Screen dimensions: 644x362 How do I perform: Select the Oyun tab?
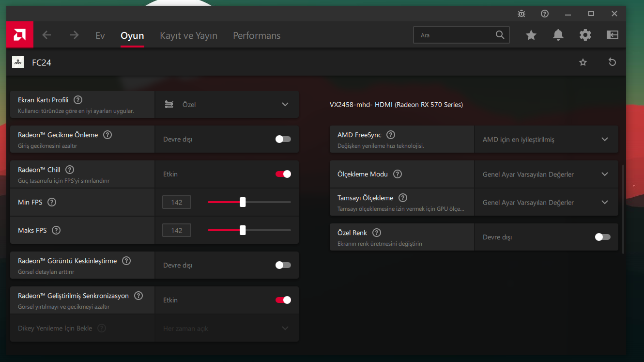132,35
